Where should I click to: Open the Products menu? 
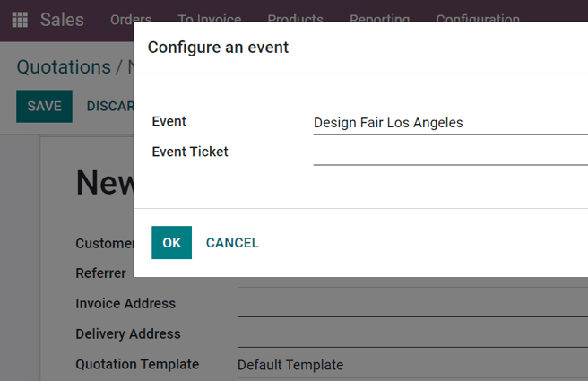point(295,20)
